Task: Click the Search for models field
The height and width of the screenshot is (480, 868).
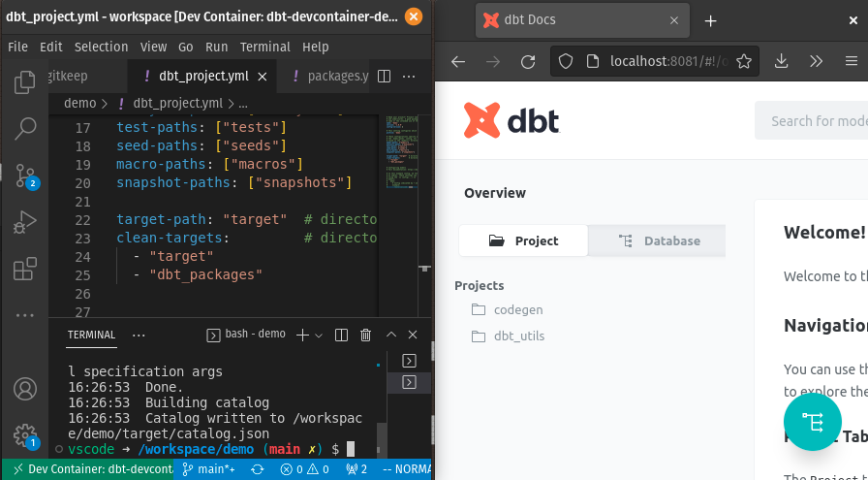Action: pos(812,121)
